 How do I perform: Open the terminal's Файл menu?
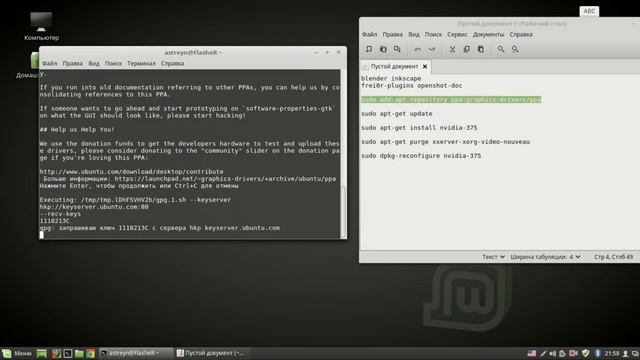click(x=49, y=63)
